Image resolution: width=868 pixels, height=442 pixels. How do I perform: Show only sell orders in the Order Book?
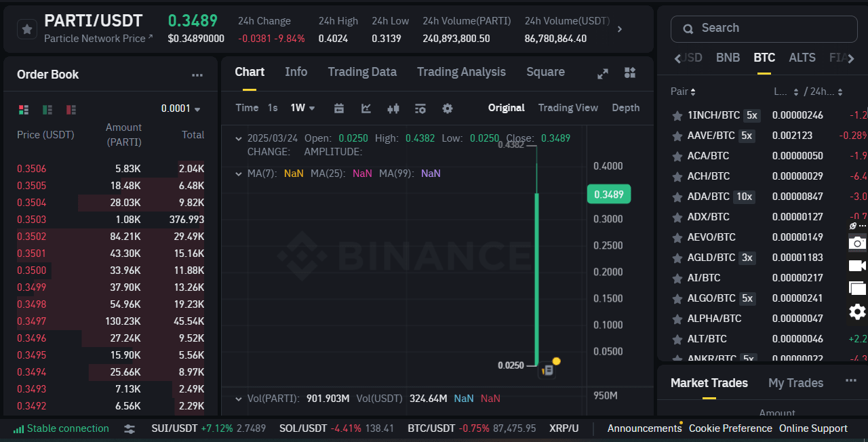tap(71, 109)
